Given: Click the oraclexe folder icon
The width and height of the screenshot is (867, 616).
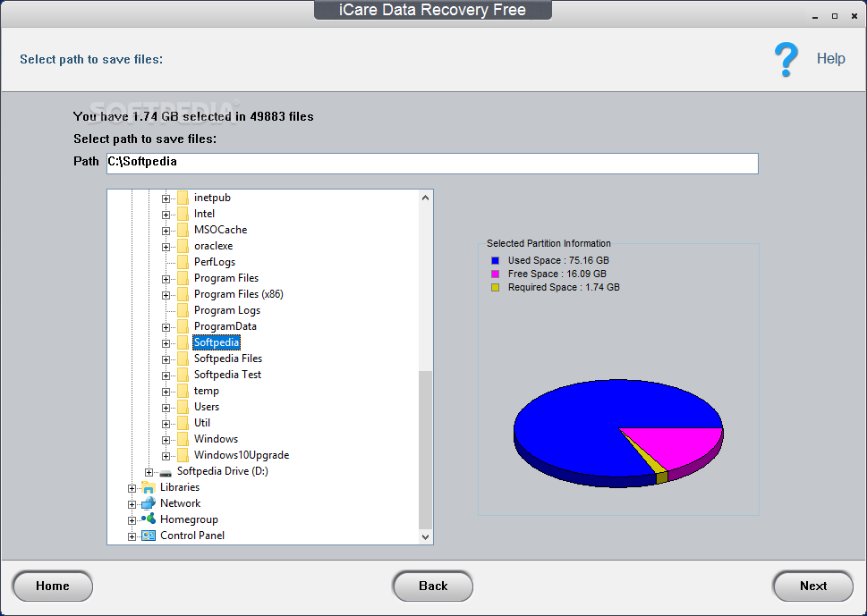Looking at the screenshot, I should pyautogui.click(x=183, y=246).
